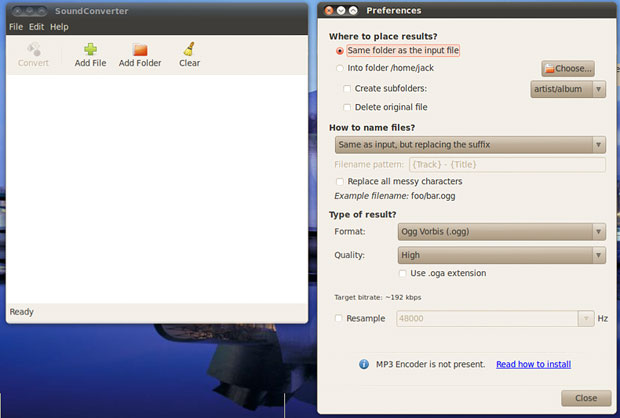Open the Format dropdown showing Ogg Vorbis
This screenshot has height=418, width=620.
pos(502,232)
